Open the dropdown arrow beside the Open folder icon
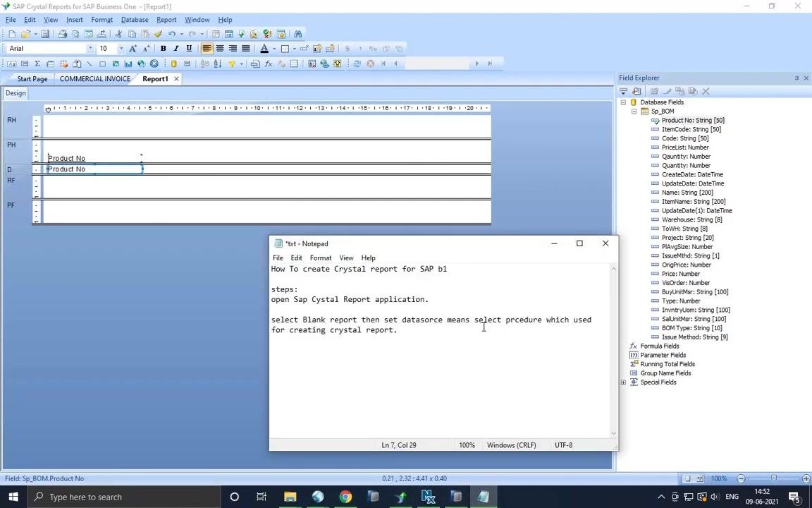 point(35,34)
